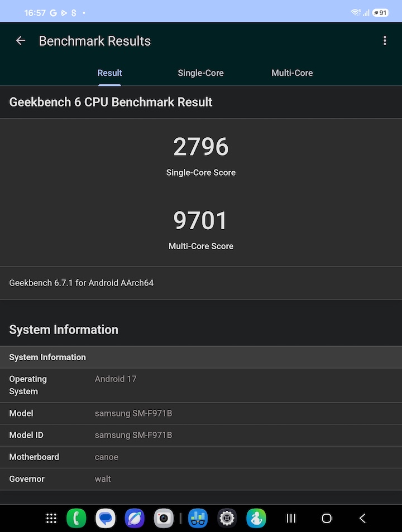This screenshot has height=532, width=402.
Task: Tap the S notification icon in status bar
Action: 74,13
